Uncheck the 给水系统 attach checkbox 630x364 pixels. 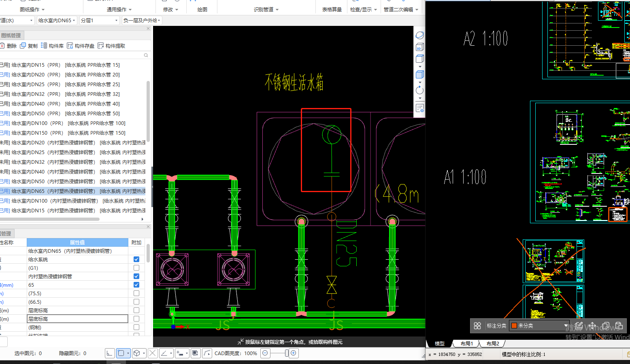136,259
